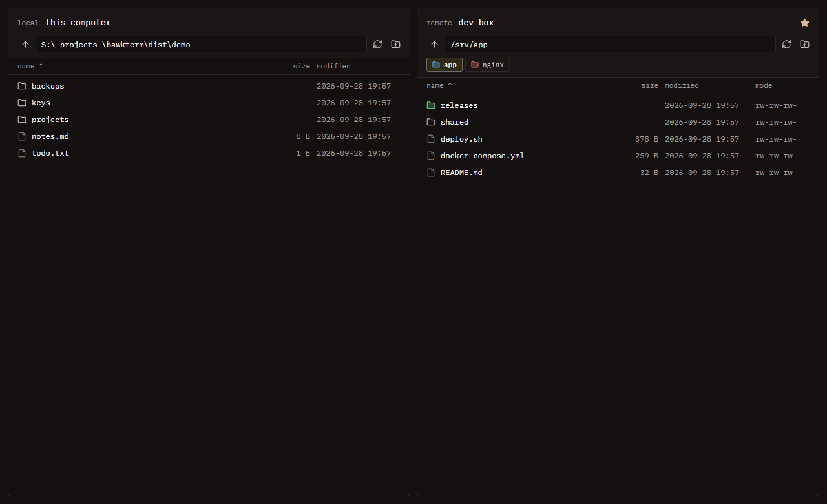Select the todo.txt file name
Viewport: 827px width, 504px height.
[x=50, y=153]
